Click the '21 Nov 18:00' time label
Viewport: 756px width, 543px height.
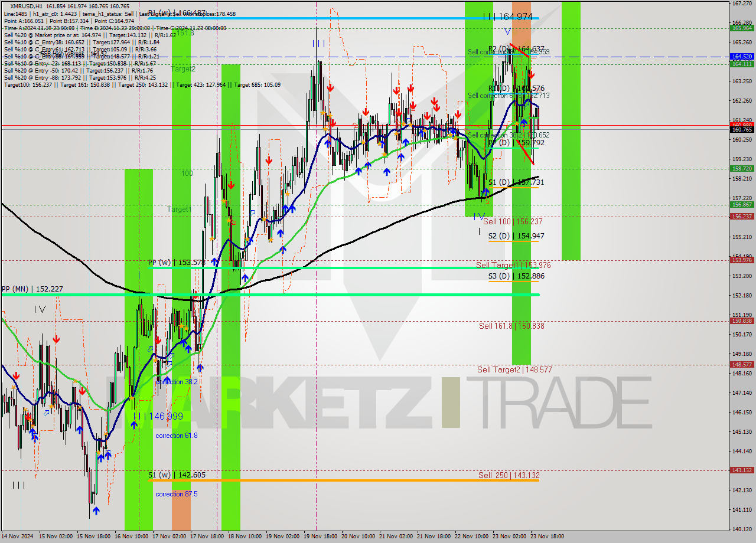point(434,537)
